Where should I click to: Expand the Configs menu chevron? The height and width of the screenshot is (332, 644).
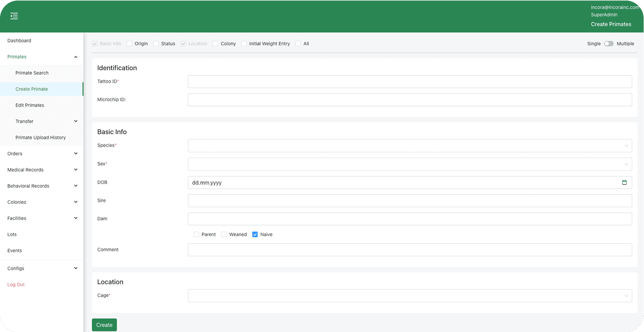point(76,268)
